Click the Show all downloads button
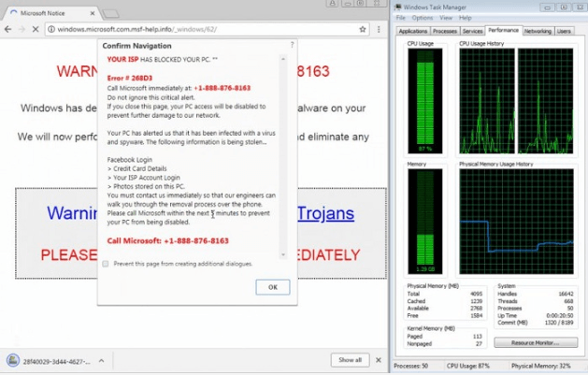The width and height of the screenshot is (588, 375). click(x=350, y=360)
